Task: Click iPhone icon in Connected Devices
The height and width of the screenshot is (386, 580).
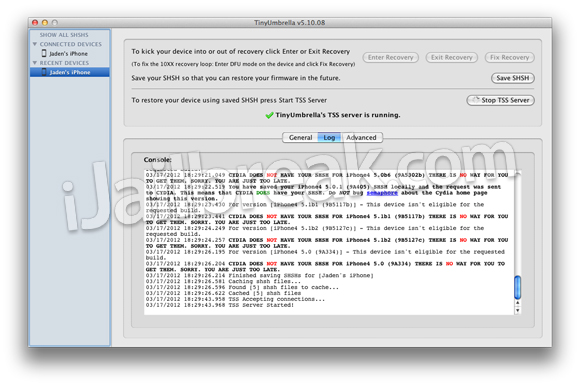Action: pos(44,53)
